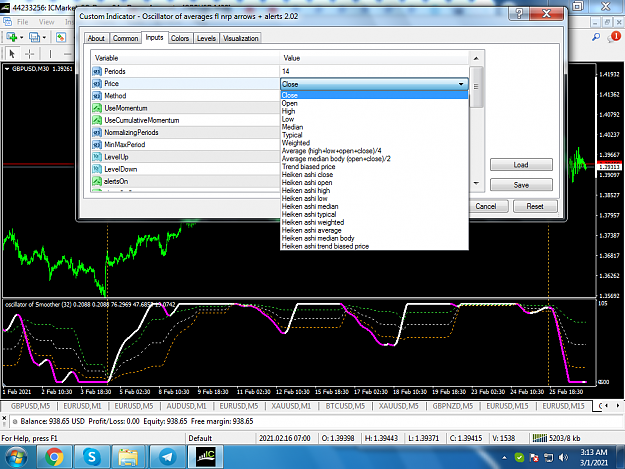Switch to EURUSD,M1 chart tab

(x=82, y=406)
